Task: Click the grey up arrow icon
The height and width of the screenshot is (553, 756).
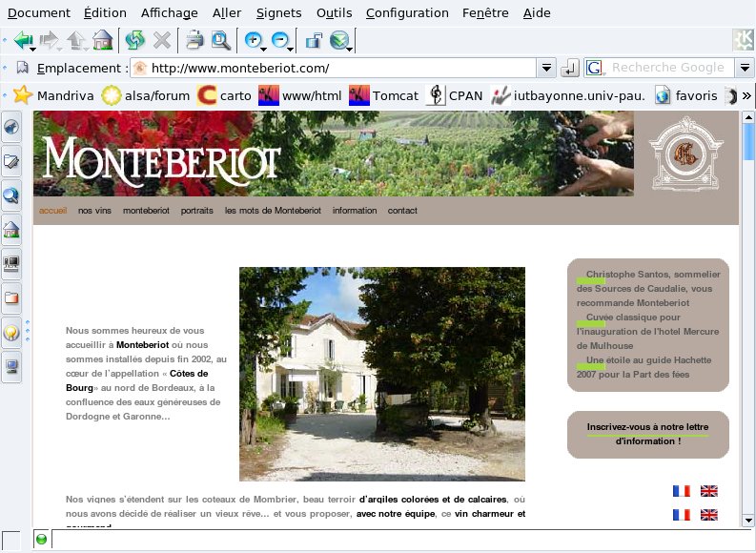Action: pos(75,40)
